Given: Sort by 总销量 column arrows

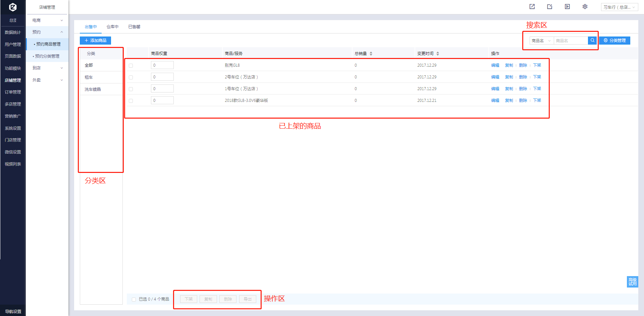Looking at the screenshot, I should click(371, 54).
